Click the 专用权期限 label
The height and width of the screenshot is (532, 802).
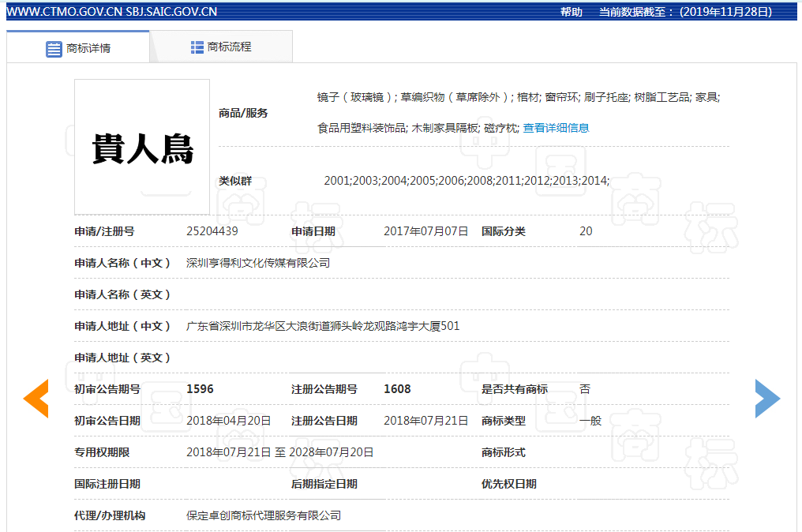coord(102,452)
